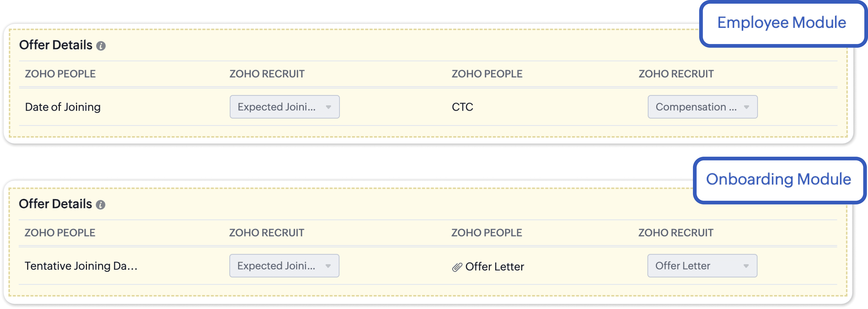
Task: Click the info icon beside Employee Module's Offer Details
Action: click(101, 46)
